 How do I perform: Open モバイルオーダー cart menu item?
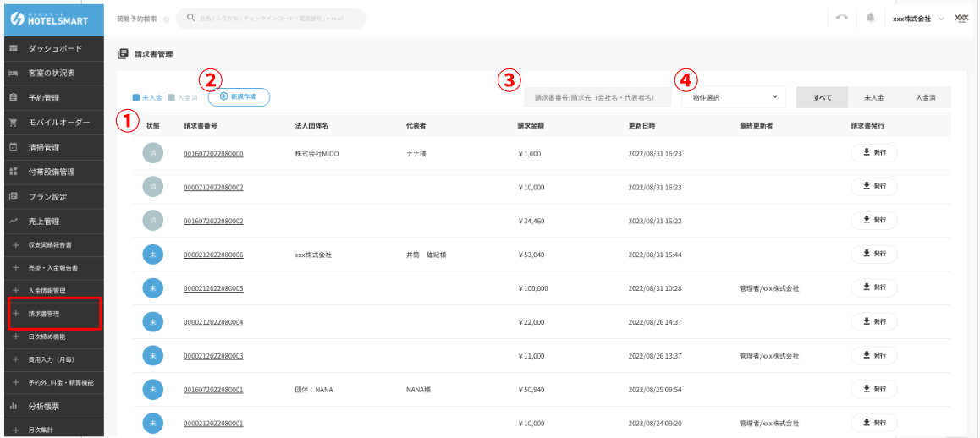coord(58,123)
